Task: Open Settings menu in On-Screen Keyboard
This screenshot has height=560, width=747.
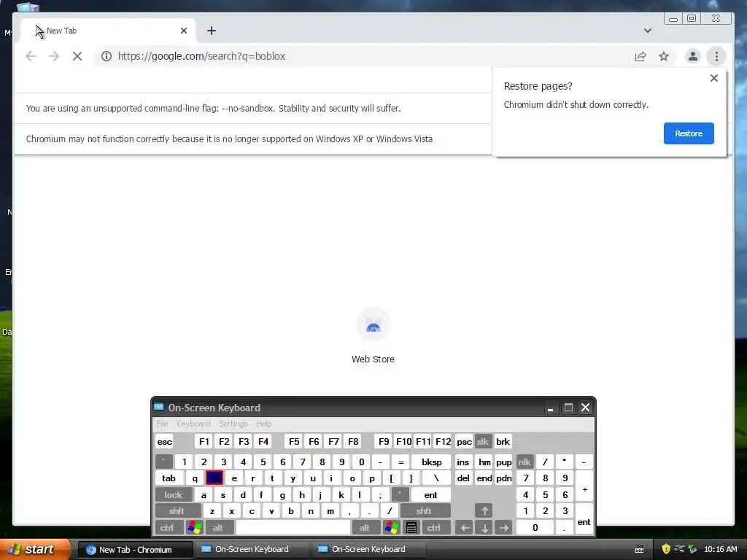Action: click(x=233, y=424)
